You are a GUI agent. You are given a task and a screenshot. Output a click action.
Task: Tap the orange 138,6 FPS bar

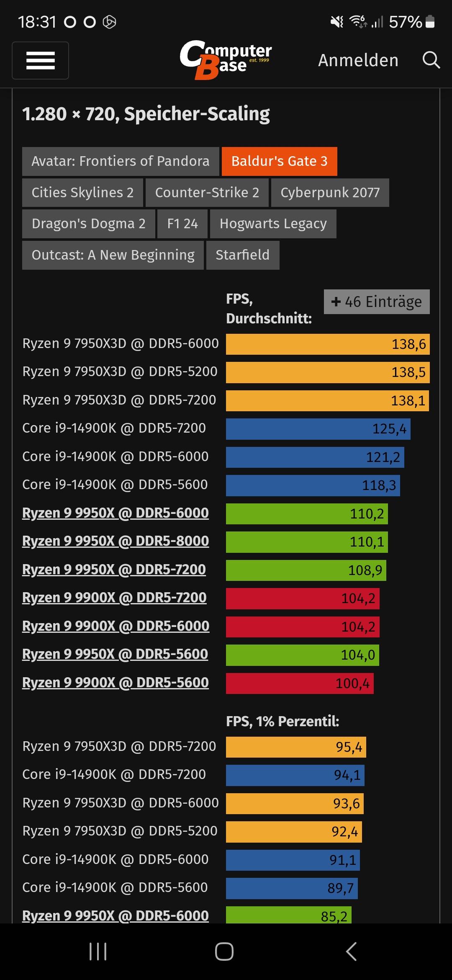tap(328, 344)
